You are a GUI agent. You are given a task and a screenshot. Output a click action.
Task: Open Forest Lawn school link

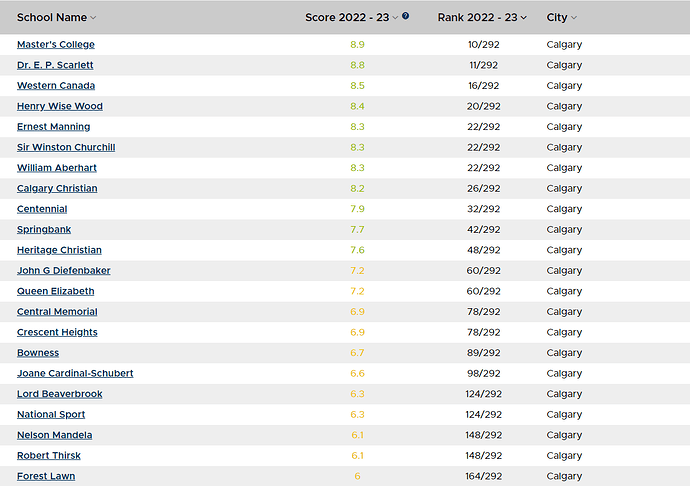click(x=46, y=476)
